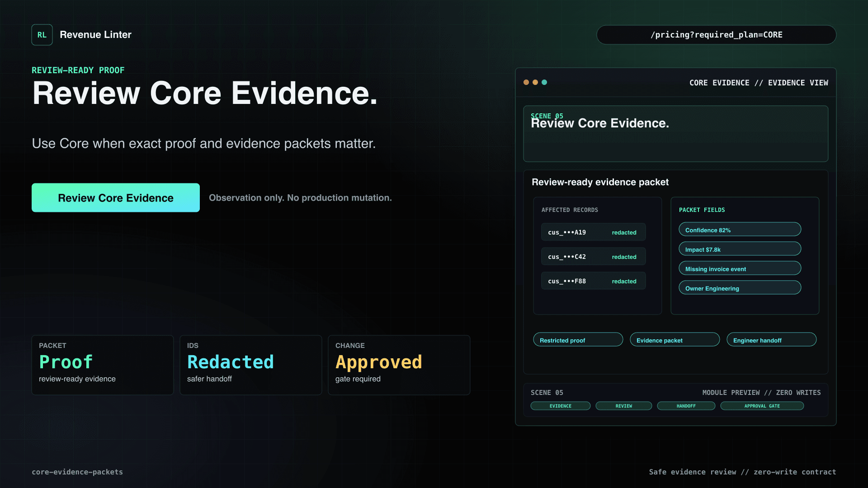Click the Packet Proof stat card
868x488 pixels.
point(103,365)
